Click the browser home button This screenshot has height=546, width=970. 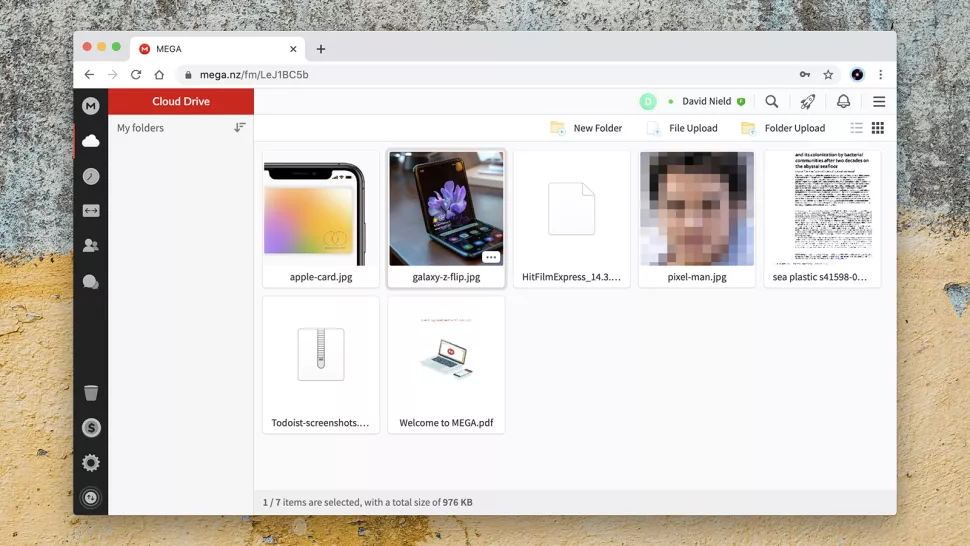159,74
